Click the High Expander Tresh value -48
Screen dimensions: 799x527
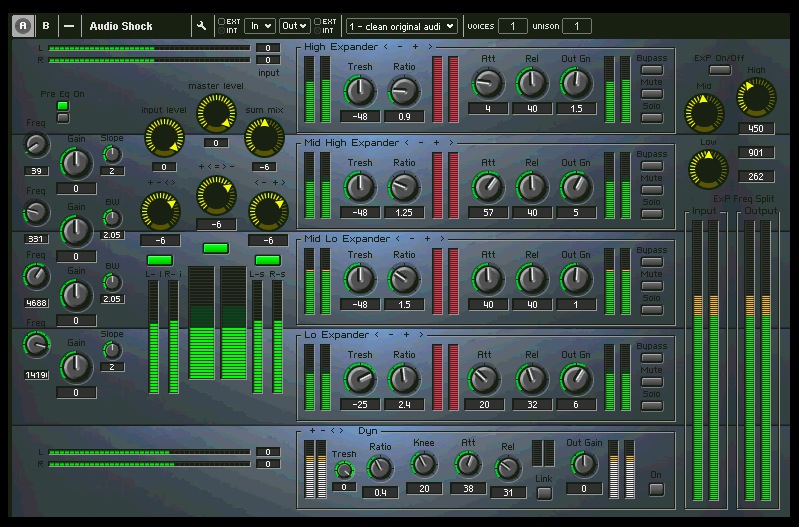tap(360, 116)
